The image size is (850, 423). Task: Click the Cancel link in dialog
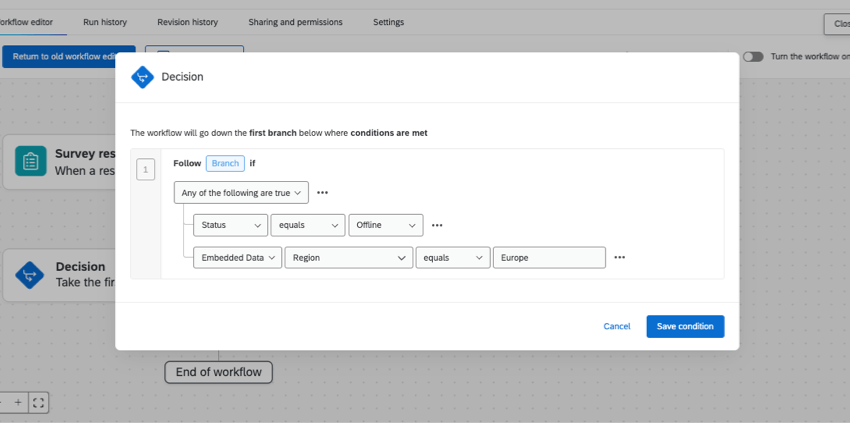point(617,326)
